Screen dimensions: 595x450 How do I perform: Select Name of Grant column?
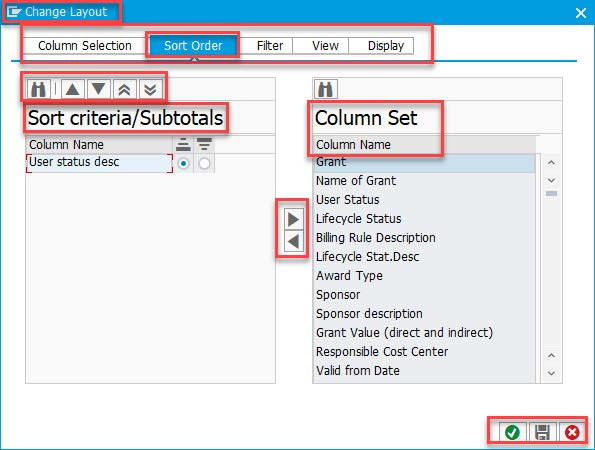point(425,181)
